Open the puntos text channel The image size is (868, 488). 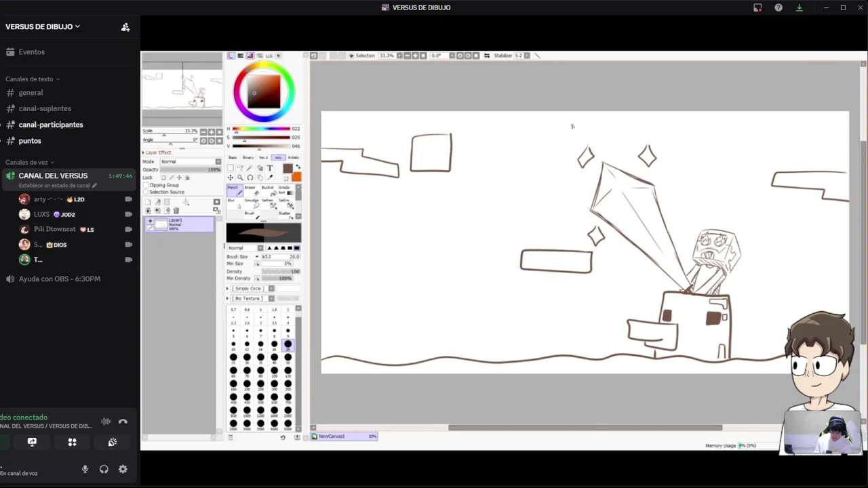click(x=30, y=141)
